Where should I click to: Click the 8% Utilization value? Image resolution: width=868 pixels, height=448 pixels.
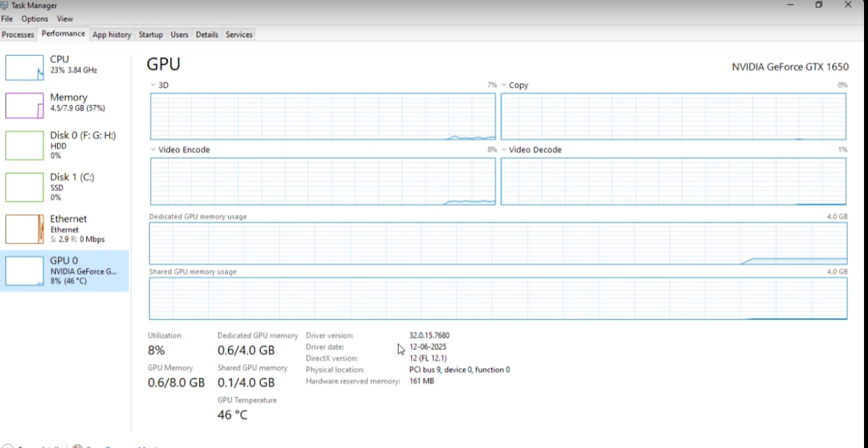pos(156,350)
